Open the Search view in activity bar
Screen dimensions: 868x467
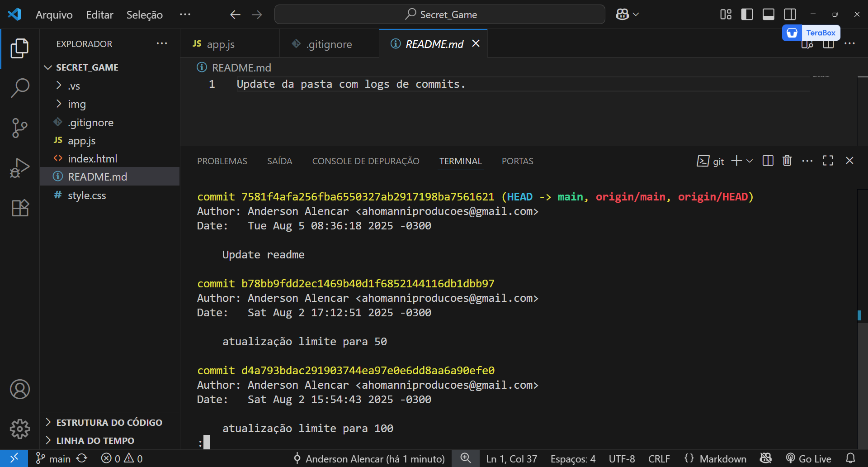tap(19, 88)
